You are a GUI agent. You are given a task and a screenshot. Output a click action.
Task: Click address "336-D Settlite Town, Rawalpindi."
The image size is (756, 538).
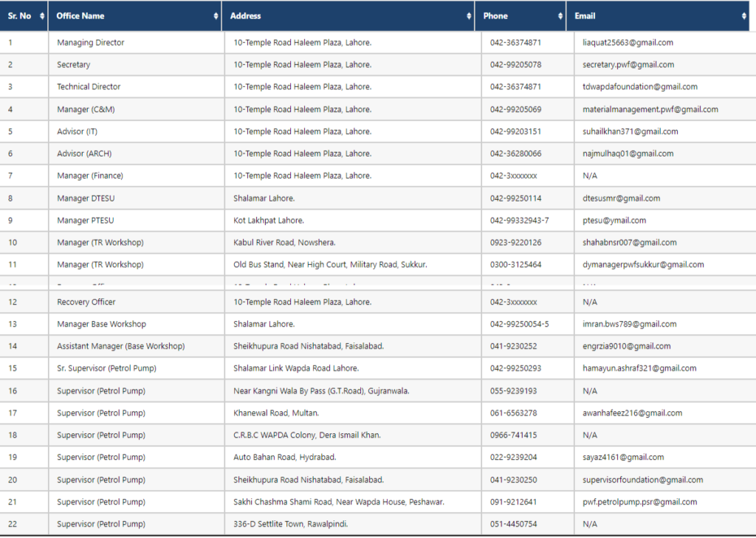pos(291,525)
